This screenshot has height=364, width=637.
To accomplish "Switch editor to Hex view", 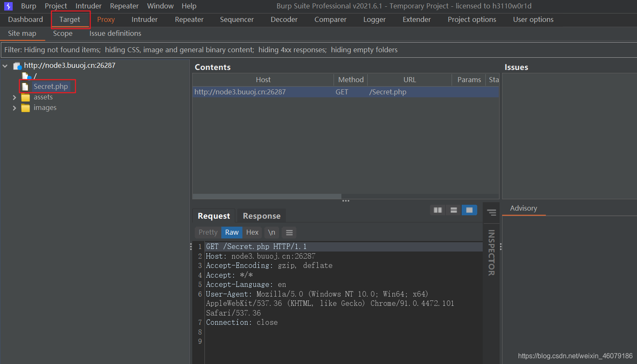I will point(252,232).
